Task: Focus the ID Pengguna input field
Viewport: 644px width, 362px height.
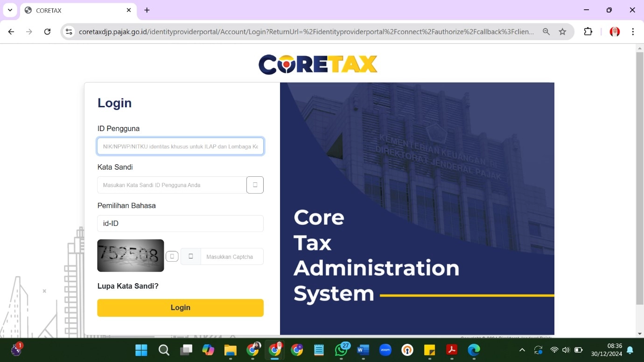Action: click(180, 146)
